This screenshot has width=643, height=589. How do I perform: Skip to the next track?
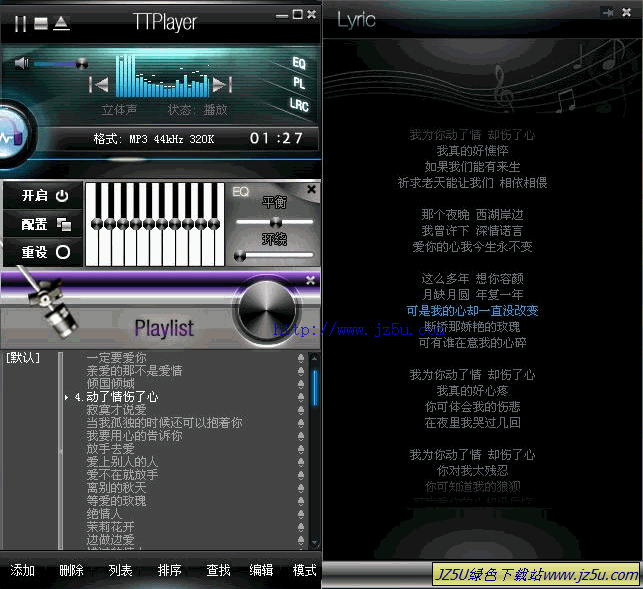point(222,85)
